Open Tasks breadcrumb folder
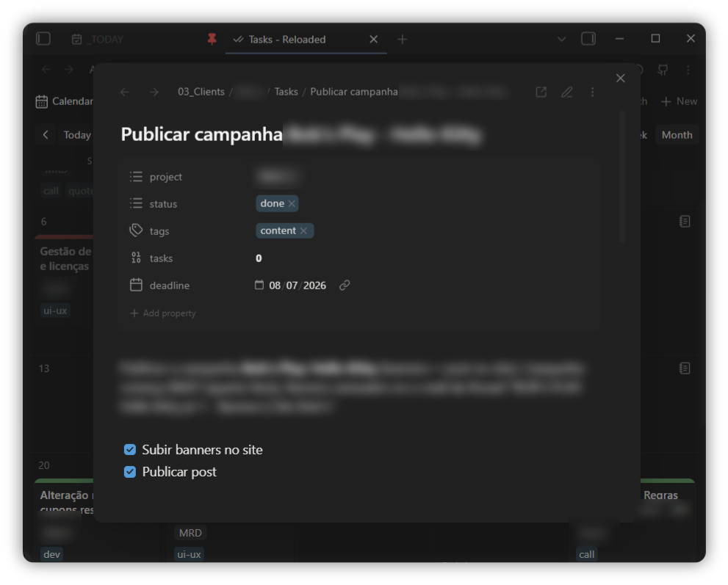 (286, 92)
